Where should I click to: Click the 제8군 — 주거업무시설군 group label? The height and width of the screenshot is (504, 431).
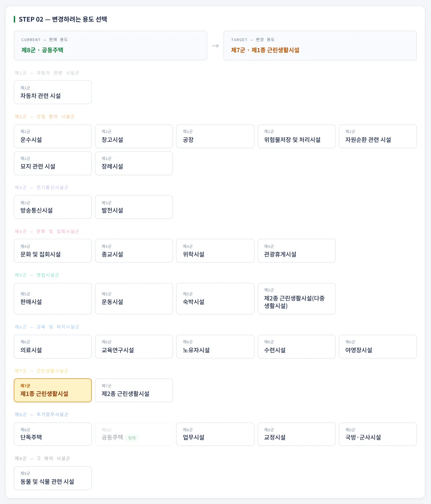pyautogui.click(x=41, y=415)
